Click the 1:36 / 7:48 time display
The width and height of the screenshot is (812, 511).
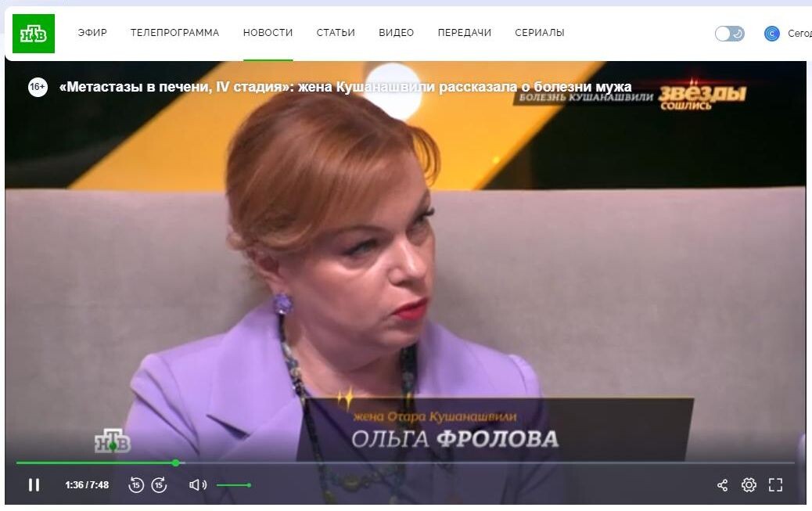point(87,485)
